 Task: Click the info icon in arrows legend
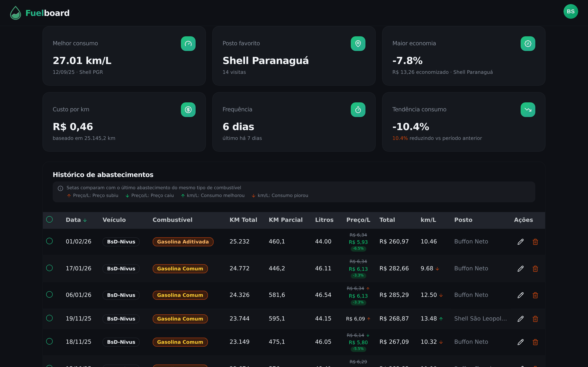pyautogui.click(x=60, y=188)
